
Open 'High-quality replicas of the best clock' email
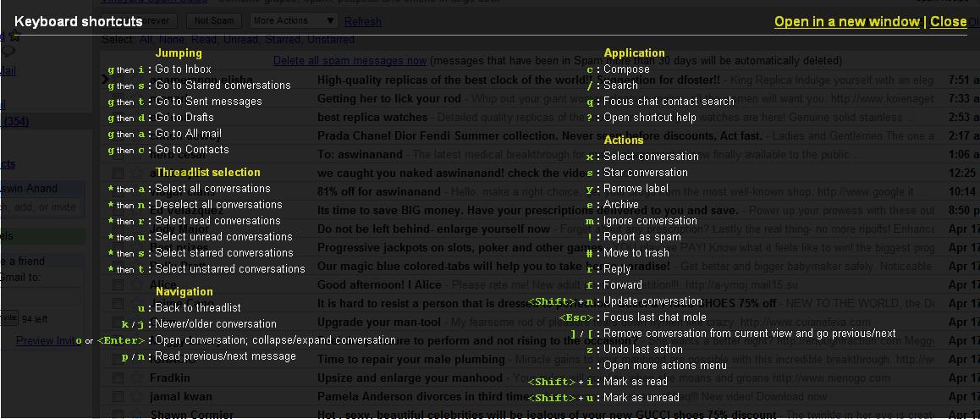[x=519, y=80]
